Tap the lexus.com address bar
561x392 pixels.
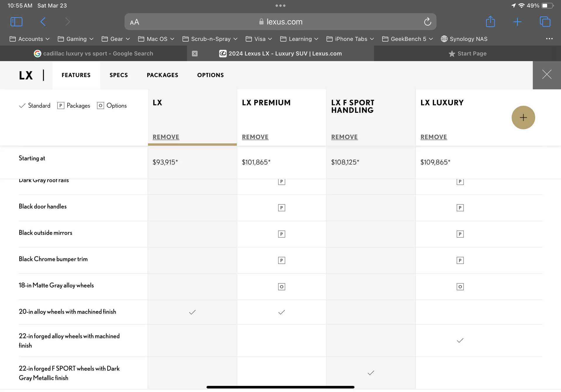coord(280,22)
